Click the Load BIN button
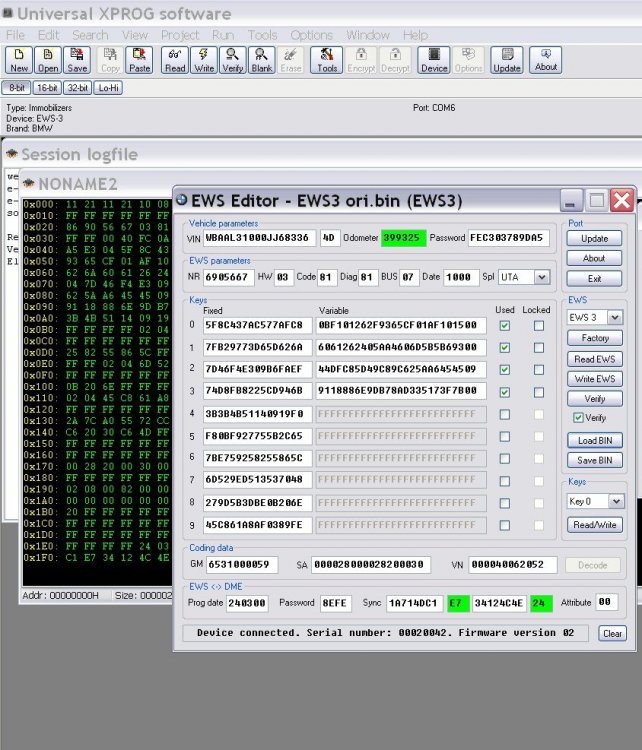This screenshot has height=750, width=642. click(x=595, y=441)
